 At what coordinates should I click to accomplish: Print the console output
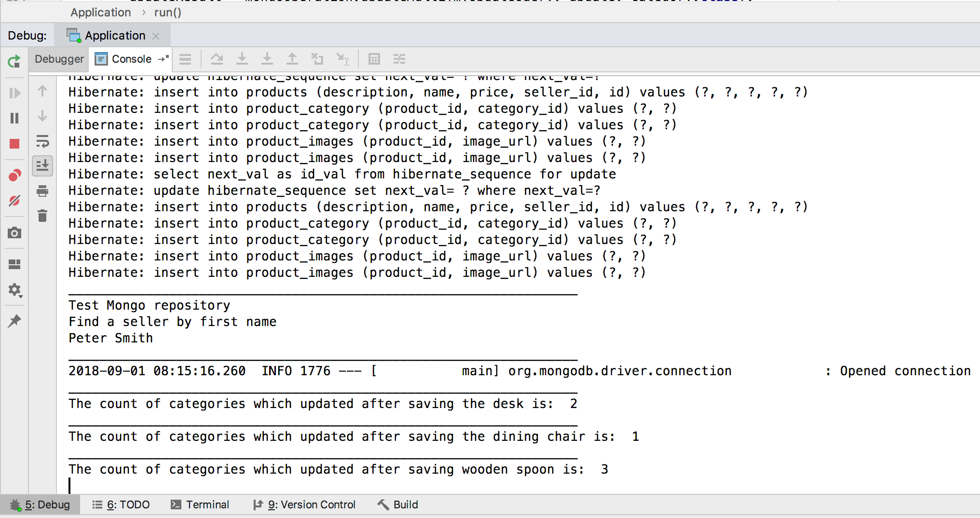pyautogui.click(x=42, y=191)
